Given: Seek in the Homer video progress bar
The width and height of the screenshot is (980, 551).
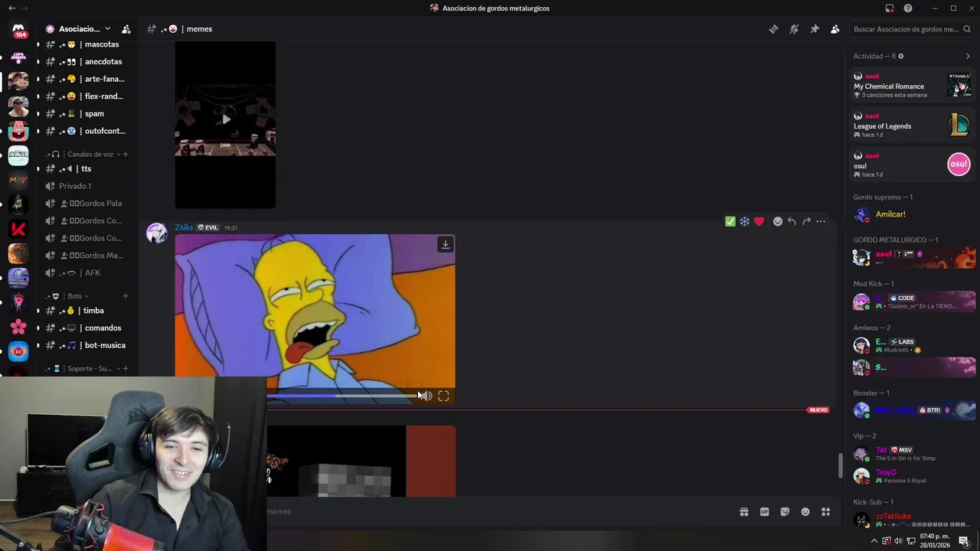Looking at the screenshot, I should pyautogui.click(x=341, y=396).
